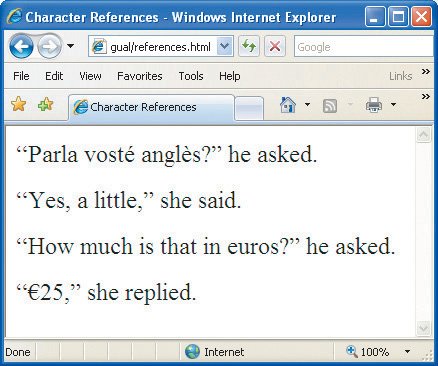Screen dimensions: 438x366
Task: Open zoom level dropdown next to 100%
Action: tap(407, 351)
